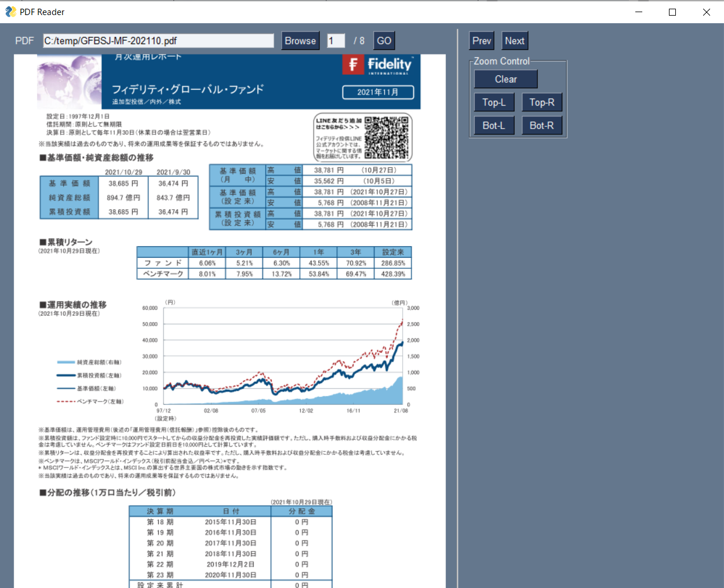Click the '/ 8' total page count

(359, 41)
